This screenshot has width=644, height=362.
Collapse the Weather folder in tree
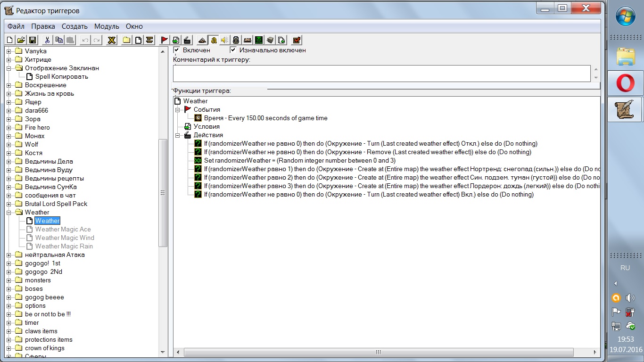[9, 213]
